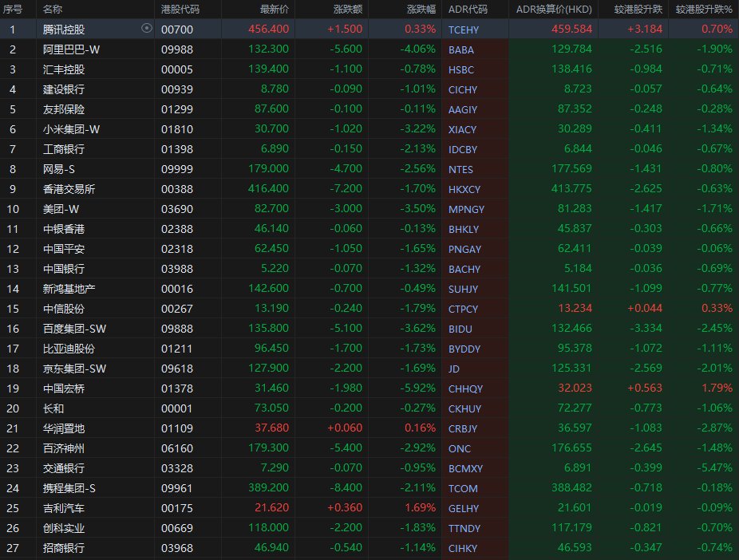739x560 pixels.
Task: Select the 中银香港 stock name
Action: 64,229
